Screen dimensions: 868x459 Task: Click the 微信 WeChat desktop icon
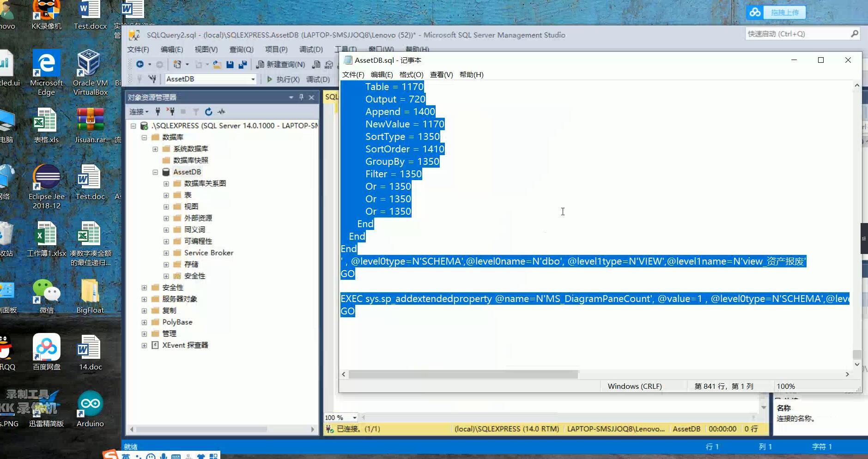pos(46,296)
